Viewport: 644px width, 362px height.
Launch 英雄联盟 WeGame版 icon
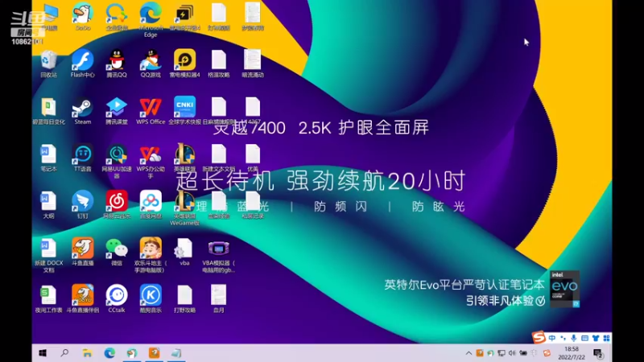tap(184, 208)
